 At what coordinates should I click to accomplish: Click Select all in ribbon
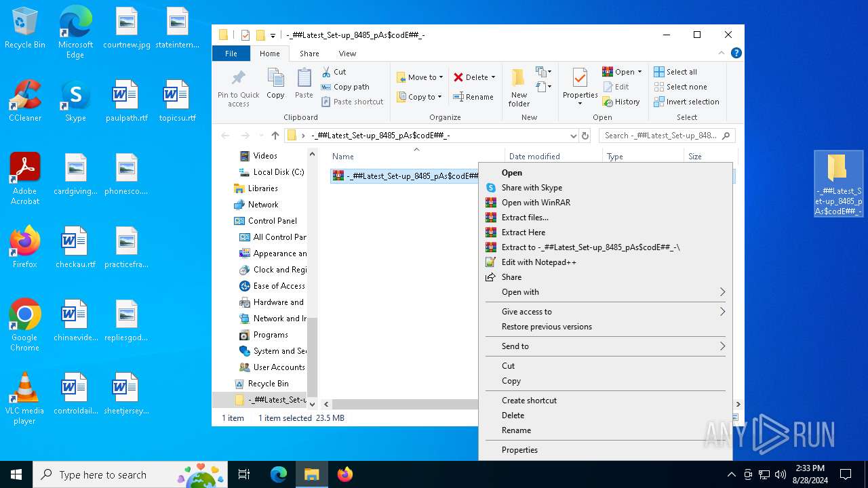(675, 72)
